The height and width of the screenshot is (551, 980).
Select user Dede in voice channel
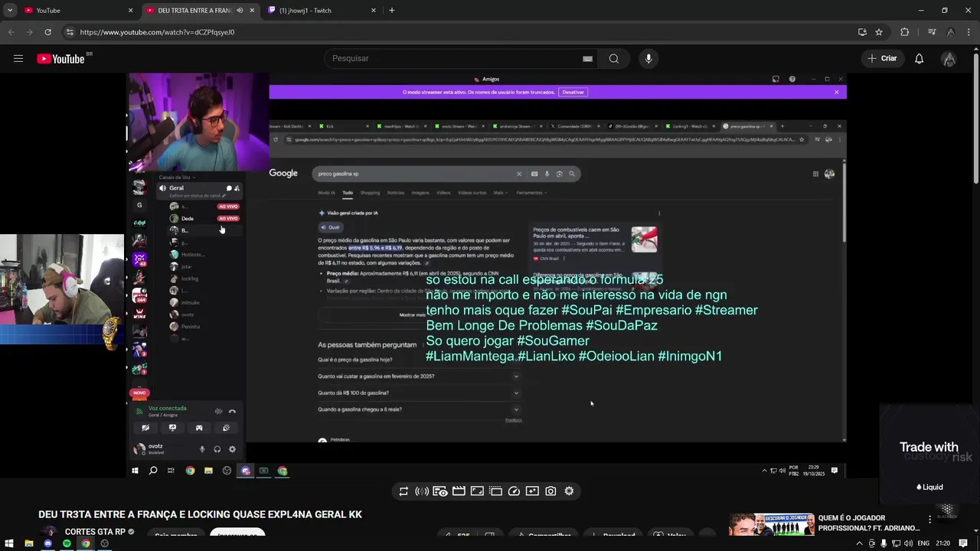point(188,219)
